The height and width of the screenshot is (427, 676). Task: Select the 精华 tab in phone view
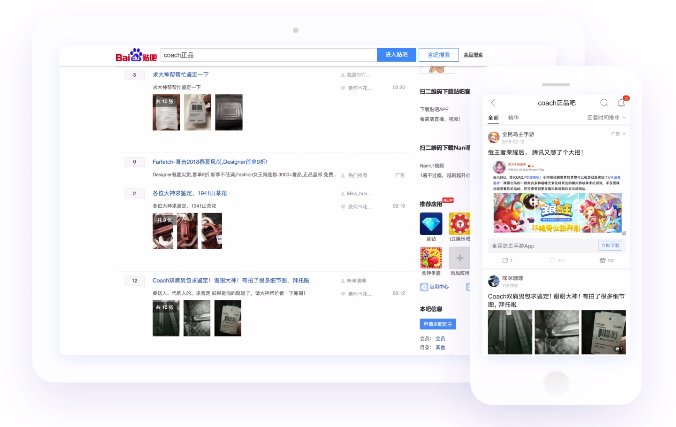click(x=513, y=118)
